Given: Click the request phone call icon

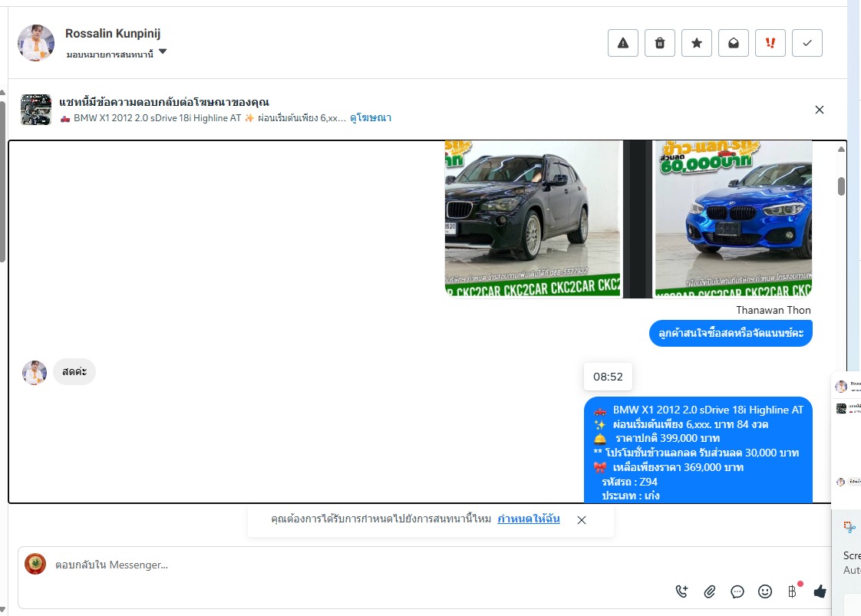Looking at the screenshot, I should click(682, 591).
